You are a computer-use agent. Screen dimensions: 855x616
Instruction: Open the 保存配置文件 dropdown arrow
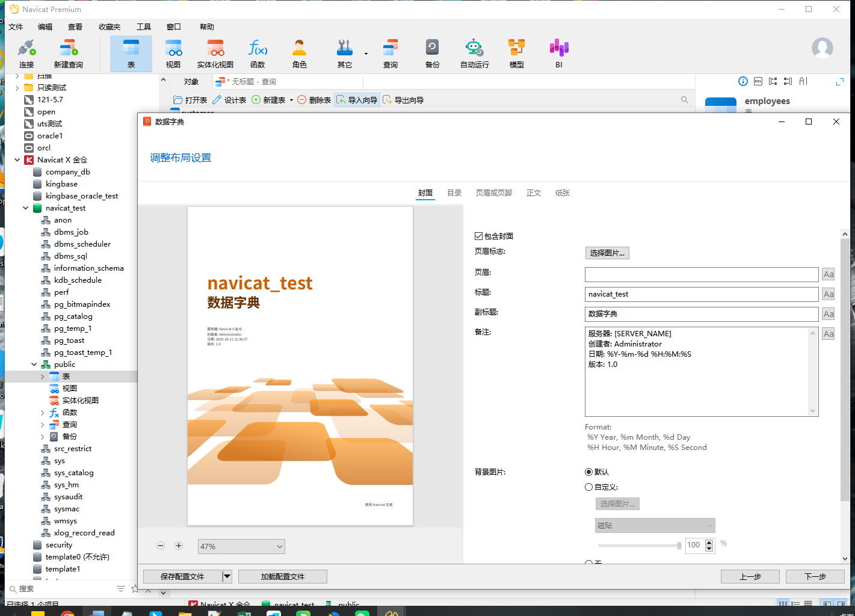click(227, 576)
